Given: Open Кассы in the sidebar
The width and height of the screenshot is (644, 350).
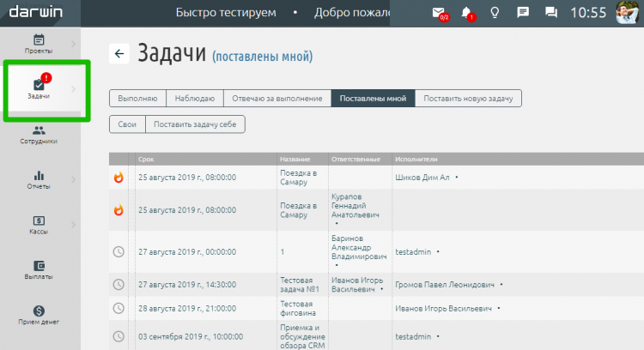Looking at the screenshot, I should pyautogui.click(x=39, y=225).
